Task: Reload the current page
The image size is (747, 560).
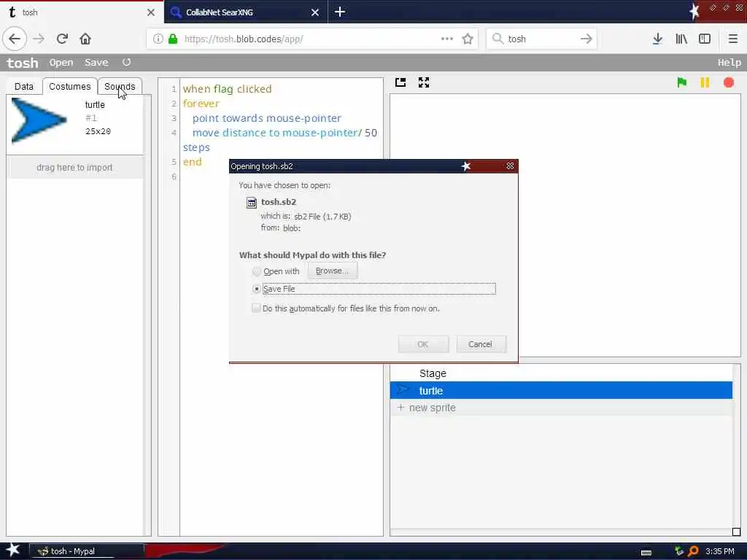Action: pos(62,39)
